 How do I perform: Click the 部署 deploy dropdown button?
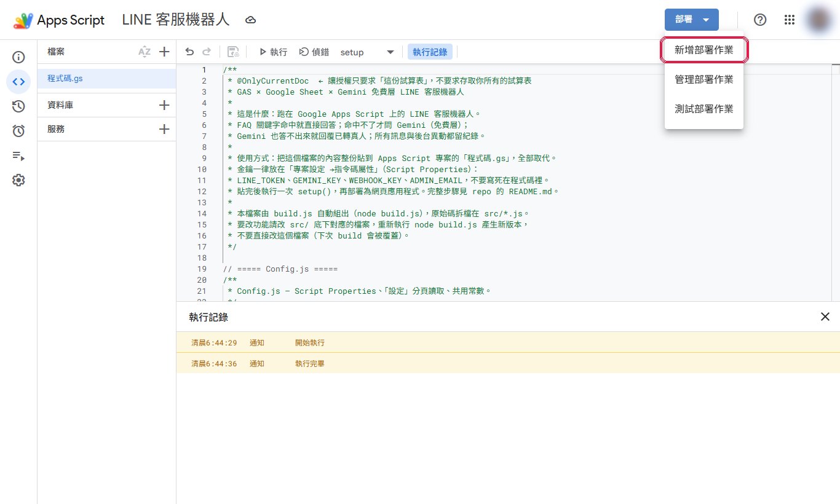coord(692,20)
